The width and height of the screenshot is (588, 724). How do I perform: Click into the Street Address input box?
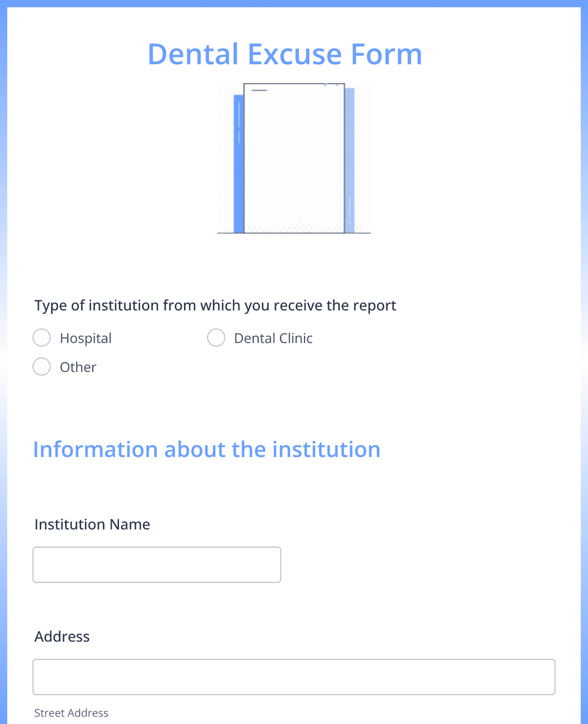tap(293, 677)
